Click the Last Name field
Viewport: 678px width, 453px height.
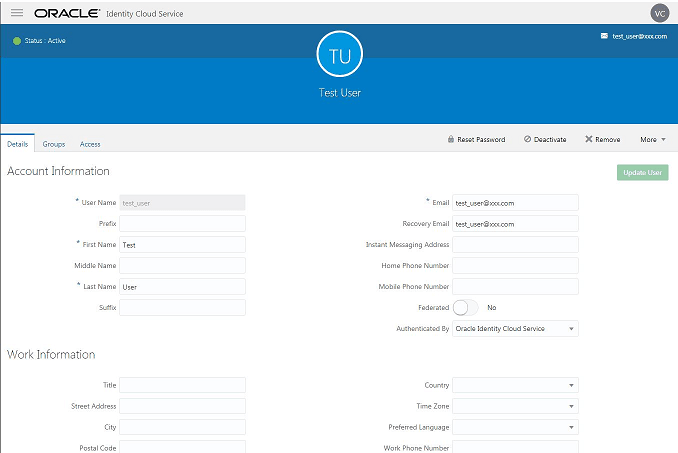click(x=182, y=287)
